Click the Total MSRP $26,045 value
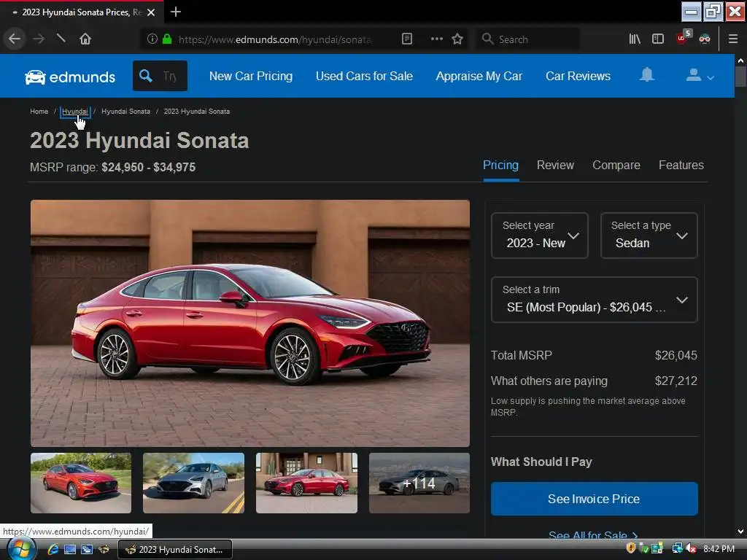The width and height of the screenshot is (747, 560). coord(676,355)
